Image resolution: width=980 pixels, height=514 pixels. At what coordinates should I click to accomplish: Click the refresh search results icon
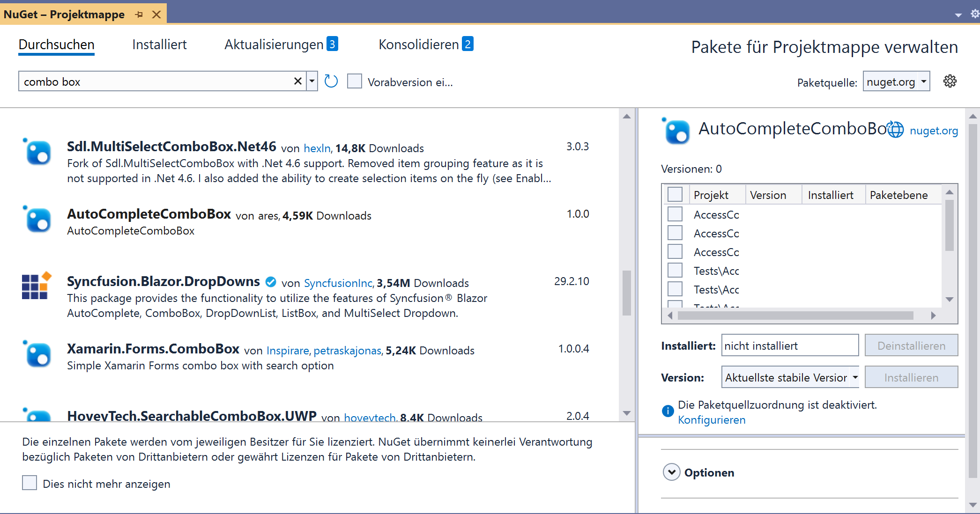331,81
